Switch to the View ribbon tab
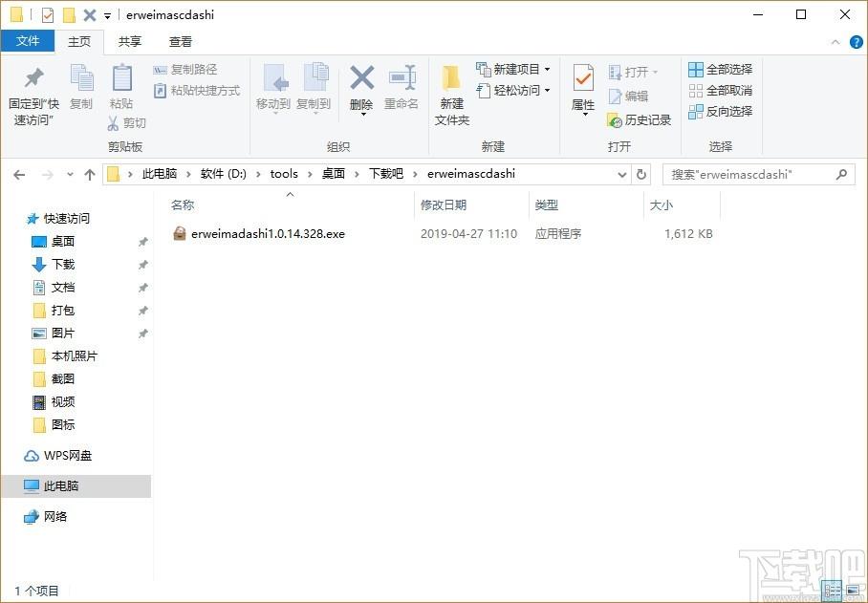The width and height of the screenshot is (868, 603). point(181,41)
